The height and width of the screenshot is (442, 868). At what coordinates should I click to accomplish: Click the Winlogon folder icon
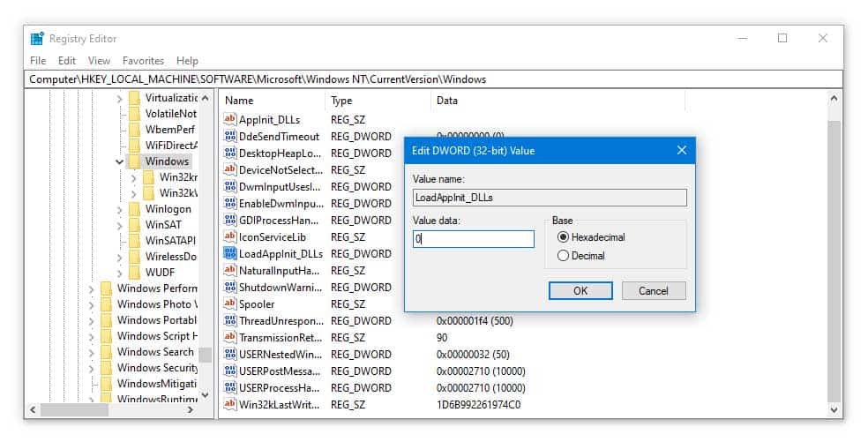click(x=134, y=209)
